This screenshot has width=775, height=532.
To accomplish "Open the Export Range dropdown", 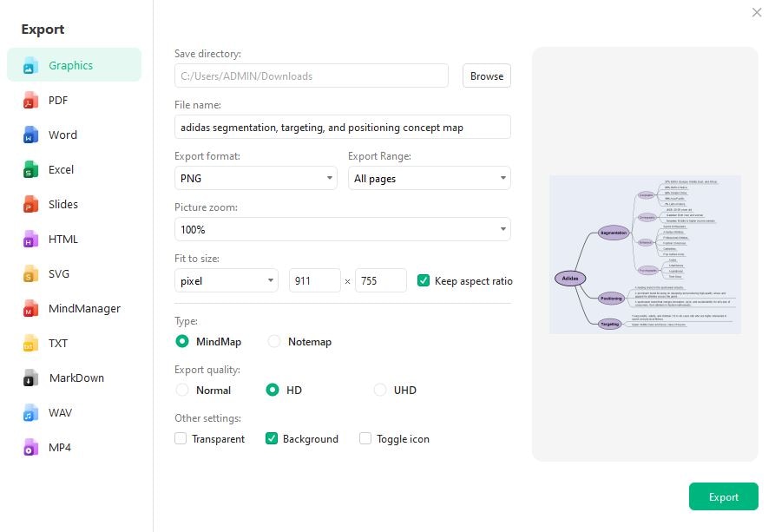I will (429, 178).
